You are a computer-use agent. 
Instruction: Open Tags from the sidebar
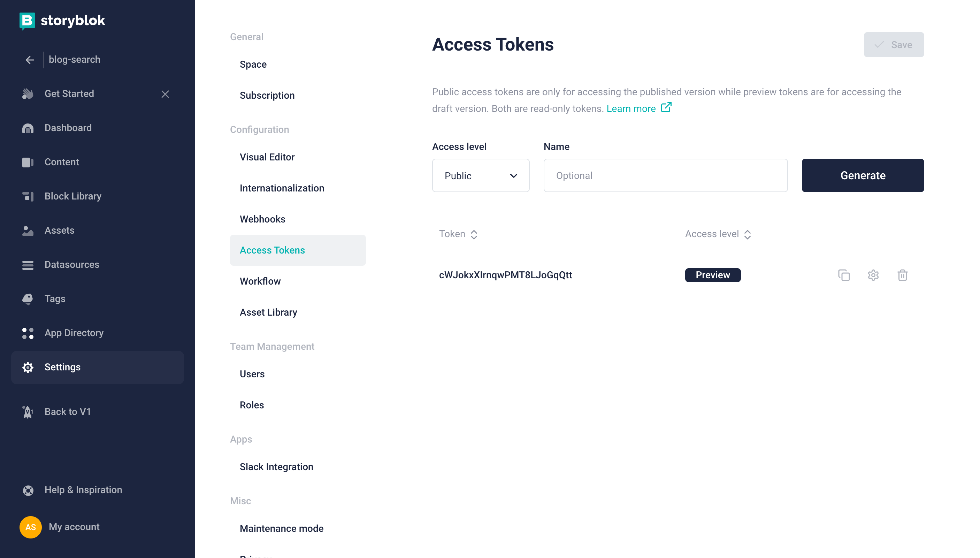pyautogui.click(x=55, y=299)
